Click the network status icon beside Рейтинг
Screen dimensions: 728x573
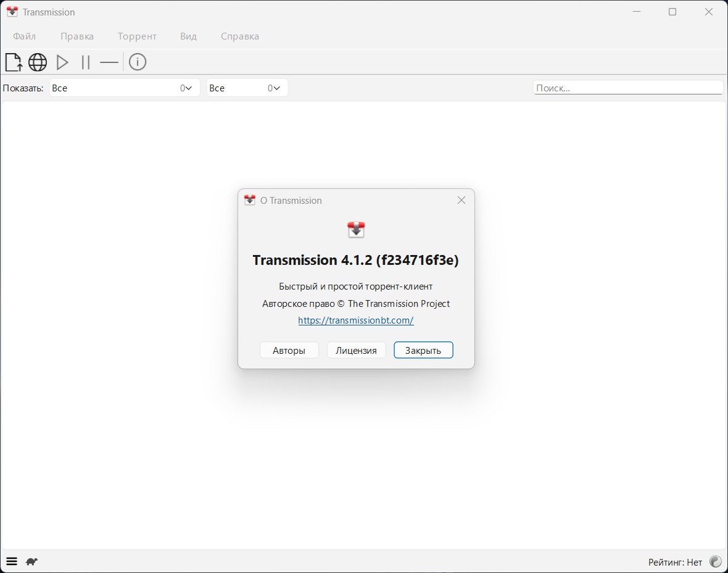pos(716,562)
